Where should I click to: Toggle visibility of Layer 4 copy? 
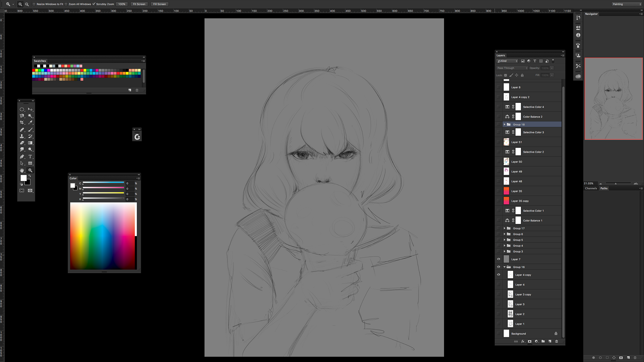498,275
